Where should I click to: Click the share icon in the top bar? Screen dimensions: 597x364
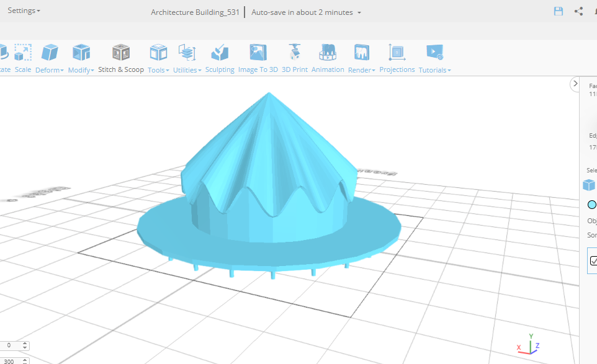578,11
